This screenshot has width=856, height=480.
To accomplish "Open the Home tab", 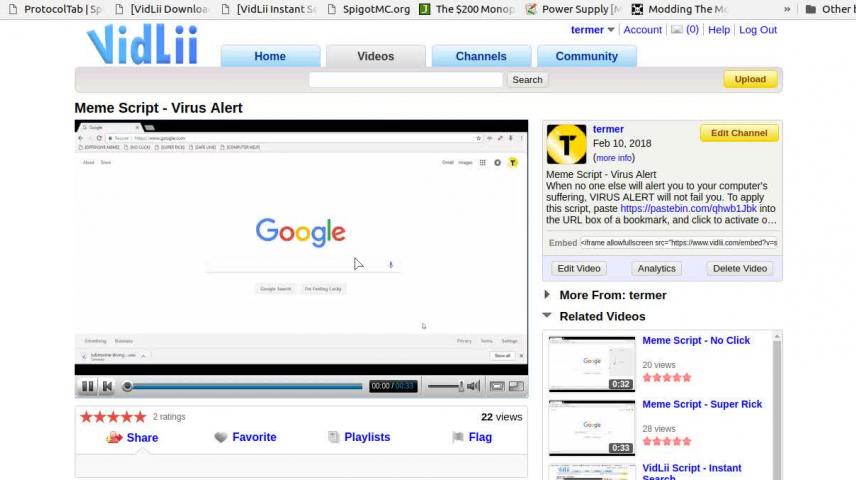I will pyautogui.click(x=270, y=56).
